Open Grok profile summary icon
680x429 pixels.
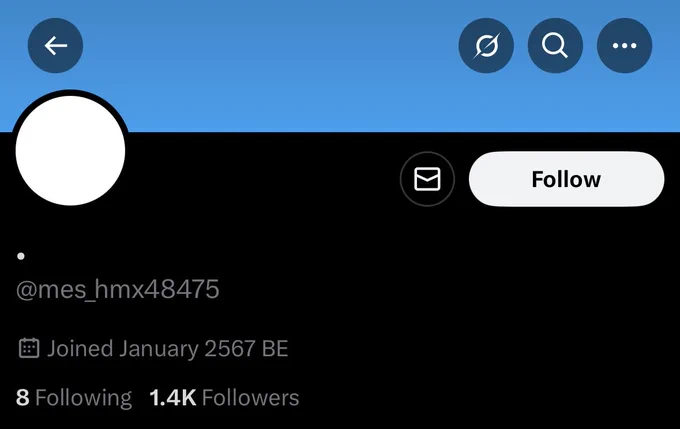coord(486,46)
